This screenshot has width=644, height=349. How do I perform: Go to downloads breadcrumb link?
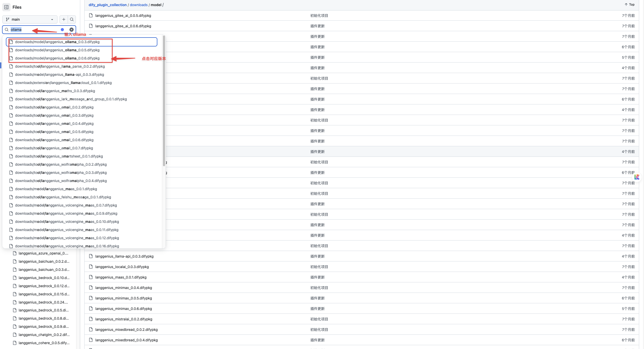[x=139, y=5]
